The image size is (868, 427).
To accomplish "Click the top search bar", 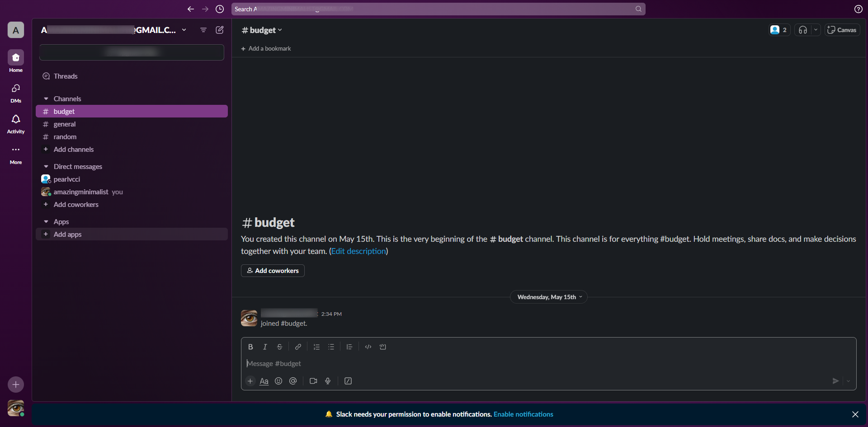I will click(438, 9).
